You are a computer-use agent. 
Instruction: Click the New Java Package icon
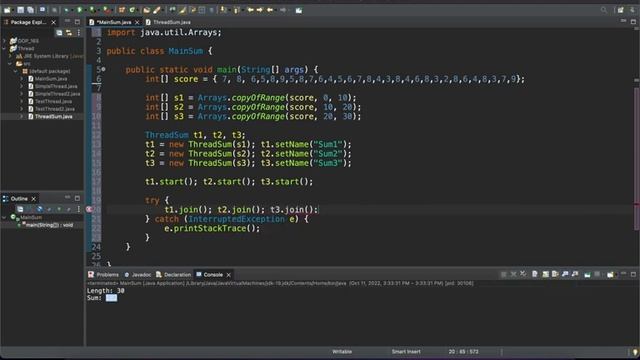pyautogui.click(x=122, y=10)
